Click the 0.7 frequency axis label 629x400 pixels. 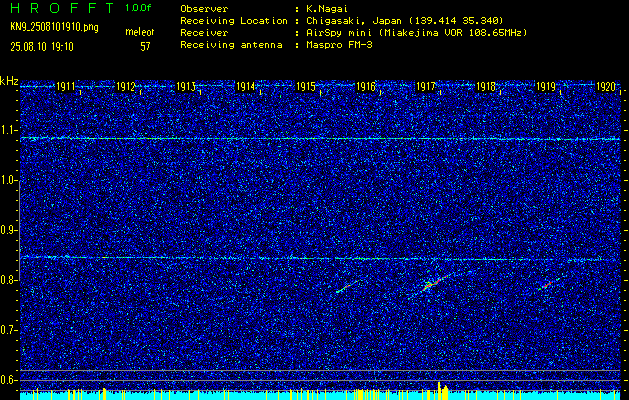pos(9,330)
